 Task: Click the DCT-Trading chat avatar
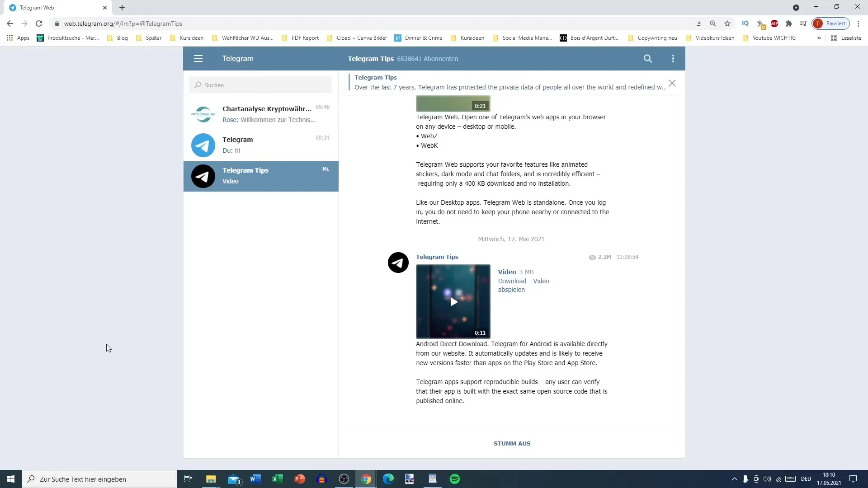pyautogui.click(x=203, y=114)
